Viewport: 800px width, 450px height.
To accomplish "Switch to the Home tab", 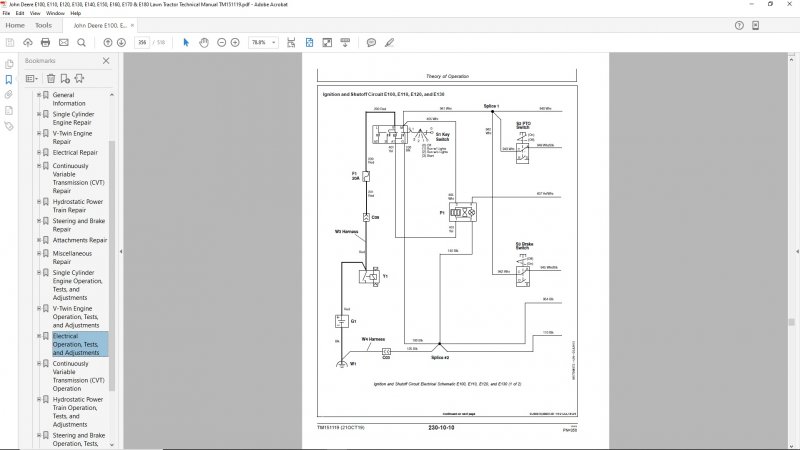I will [15, 26].
